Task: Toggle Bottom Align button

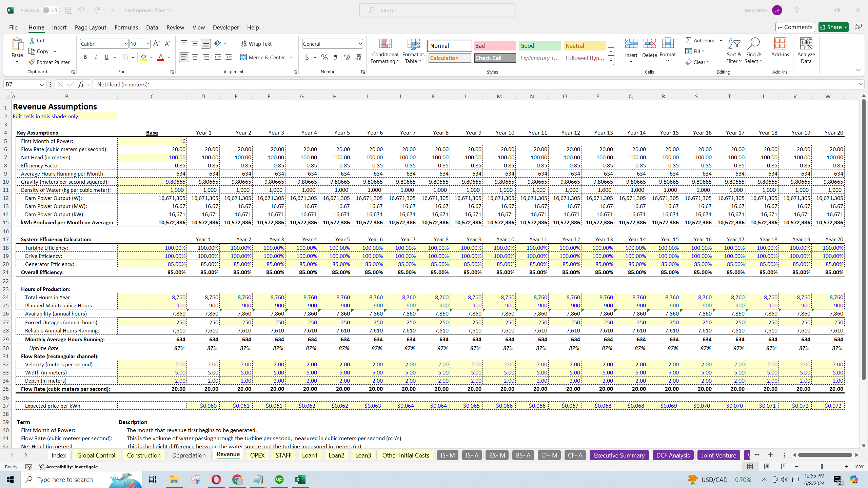Action: [206, 43]
